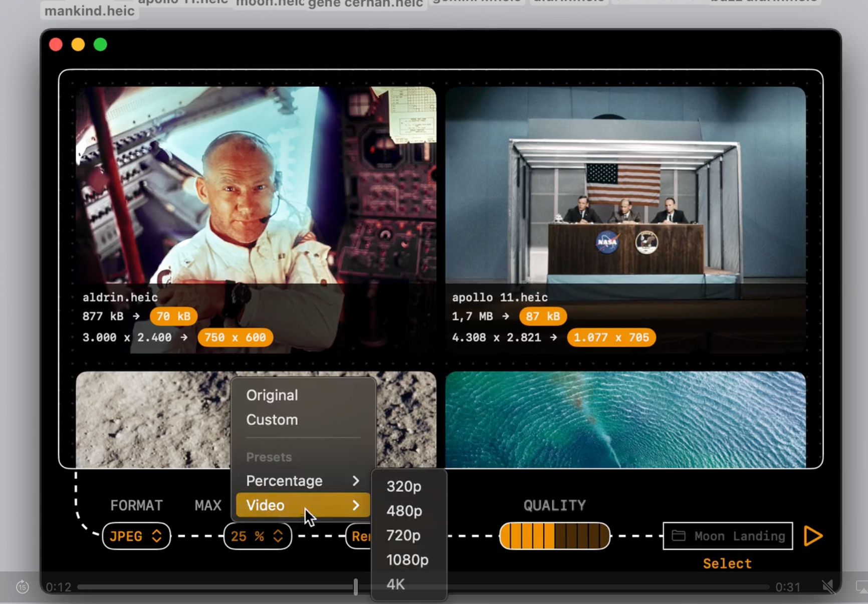The height and width of the screenshot is (604, 868).
Task: Click the FORMAT label
Action: [136, 505]
